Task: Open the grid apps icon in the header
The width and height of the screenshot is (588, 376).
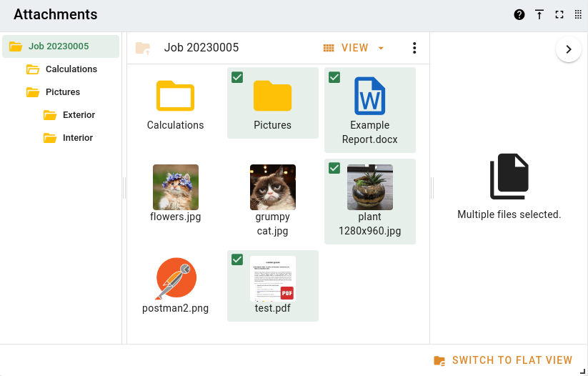Action: tap(578, 14)
